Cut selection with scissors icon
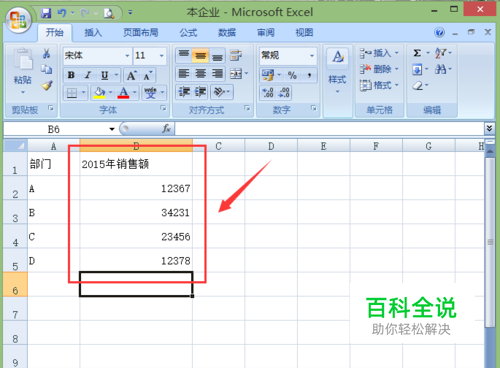 pyautogui.click(x=47, y=53)
